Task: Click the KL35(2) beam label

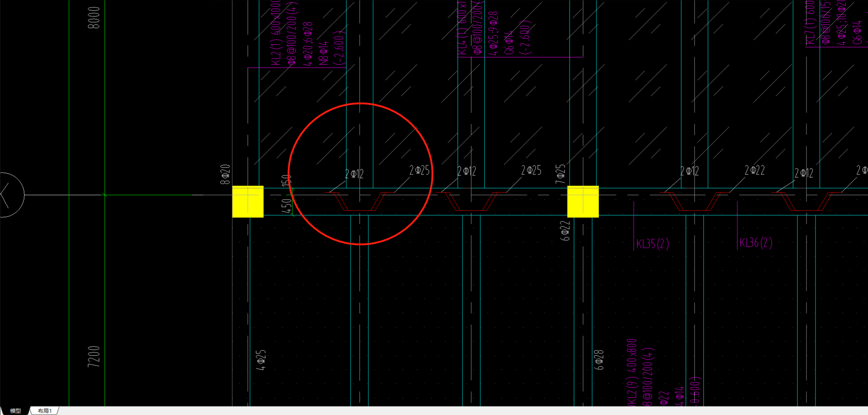Action: coord(653,244)
